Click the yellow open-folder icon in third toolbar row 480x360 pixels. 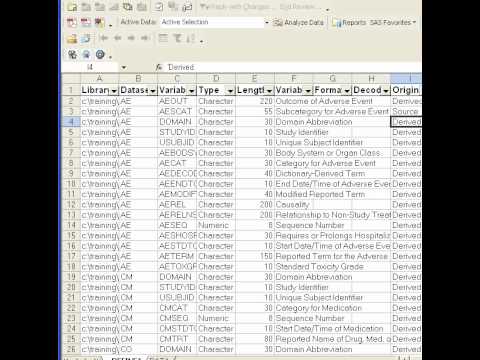[x=72, y=39]
